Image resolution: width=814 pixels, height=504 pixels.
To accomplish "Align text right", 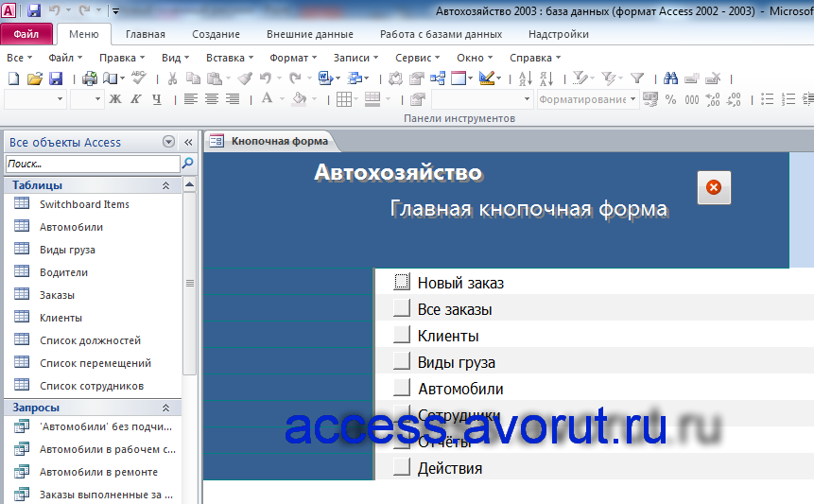I will point(232,98).
